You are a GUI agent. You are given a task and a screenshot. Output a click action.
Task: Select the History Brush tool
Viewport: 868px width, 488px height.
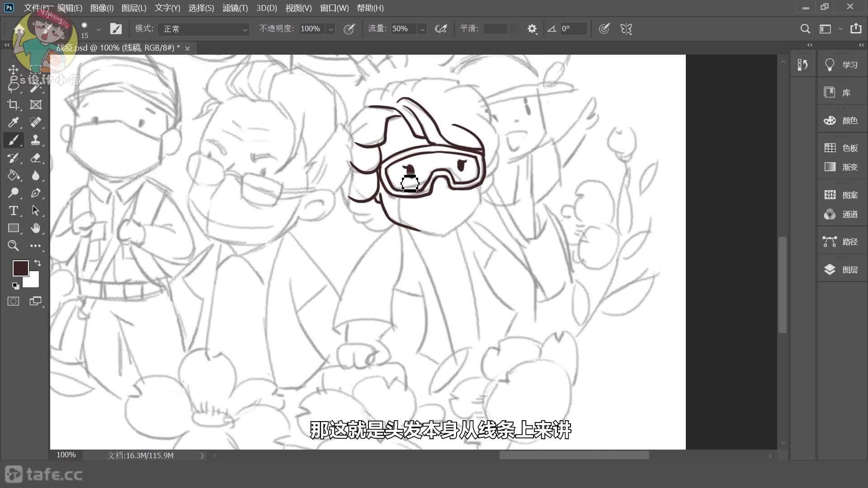tap(13, 157)
